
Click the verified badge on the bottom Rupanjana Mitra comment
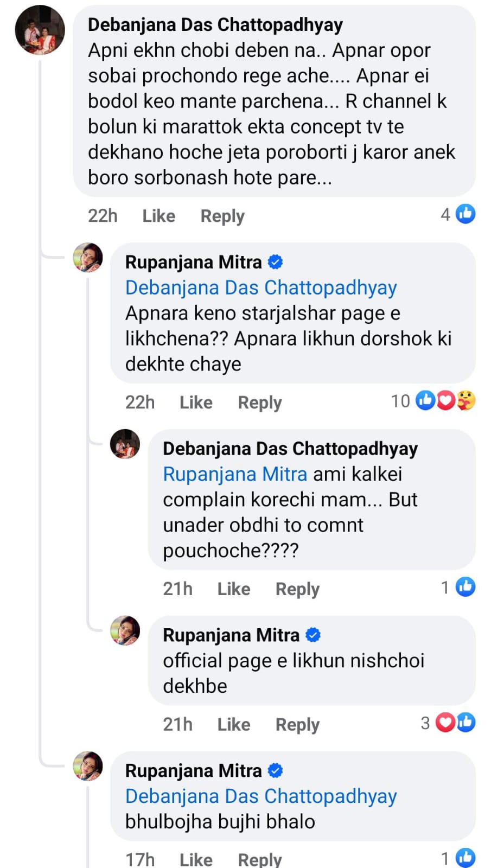(x=276, y=770)
